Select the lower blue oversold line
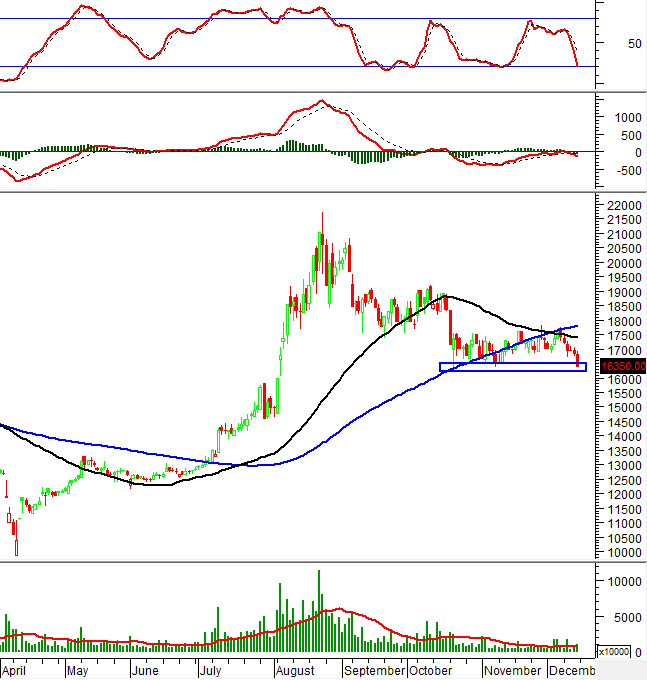Image resolution: width=647 pixels, height=680 pixels. [x=300, y=67]
